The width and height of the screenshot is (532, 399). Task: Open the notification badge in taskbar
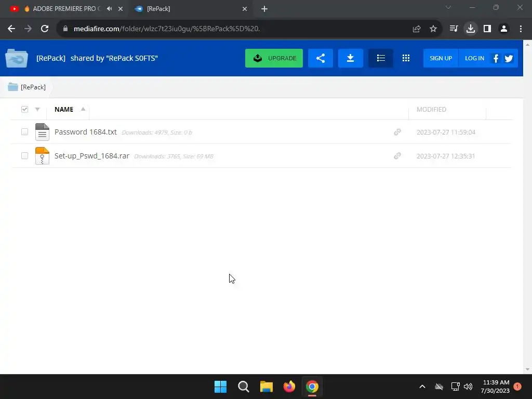tap(517, 386)
